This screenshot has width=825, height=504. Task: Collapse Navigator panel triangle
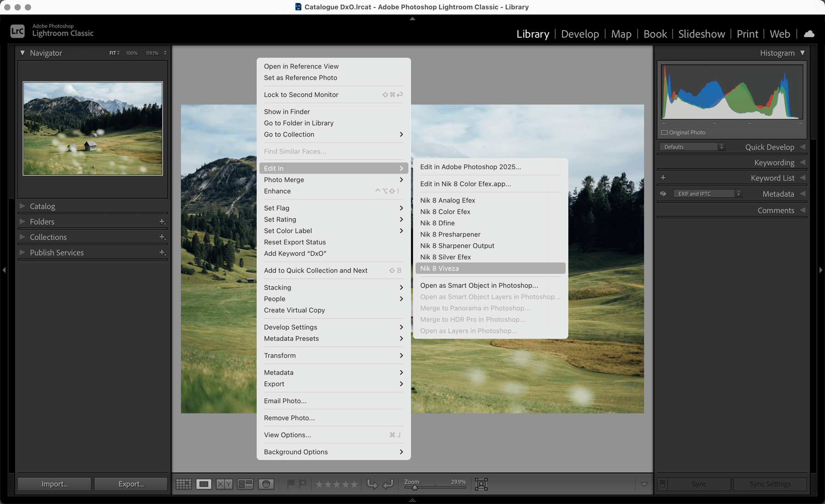(22, 53)
